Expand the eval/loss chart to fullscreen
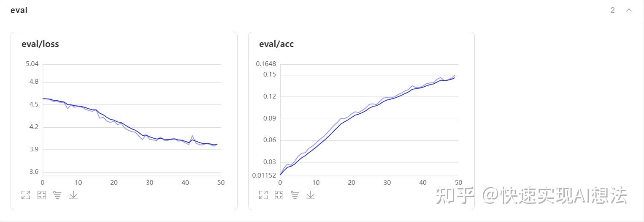 [x=26, y=195]
